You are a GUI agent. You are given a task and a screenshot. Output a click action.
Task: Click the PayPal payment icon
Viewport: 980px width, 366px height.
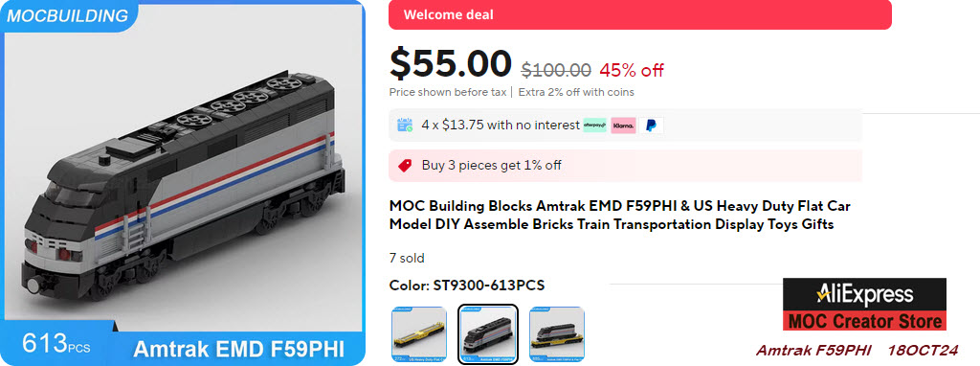click(x=651, y=126)
